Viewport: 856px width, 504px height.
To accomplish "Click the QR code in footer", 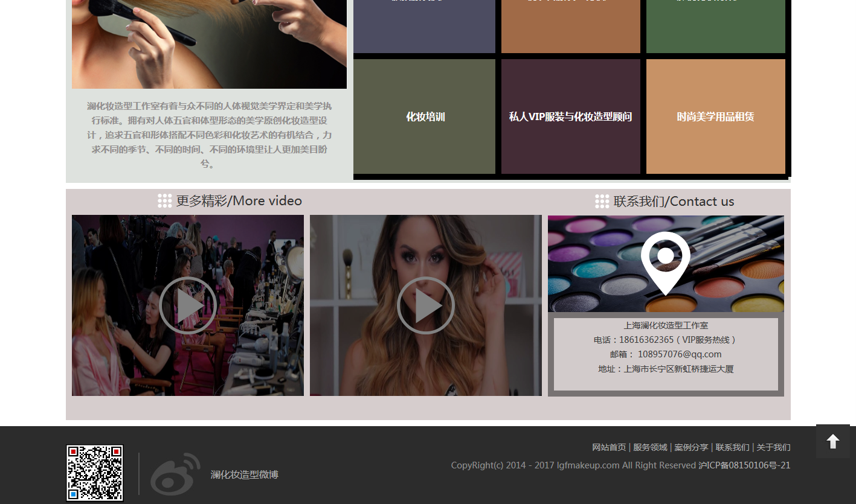I will click(95, 473).
